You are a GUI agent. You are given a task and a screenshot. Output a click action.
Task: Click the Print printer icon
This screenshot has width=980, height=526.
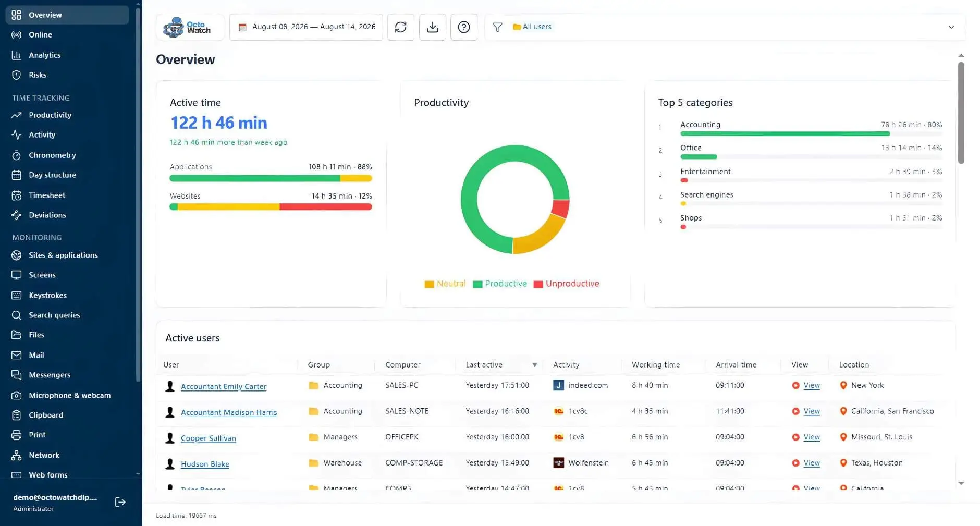[x=17, y=435]
